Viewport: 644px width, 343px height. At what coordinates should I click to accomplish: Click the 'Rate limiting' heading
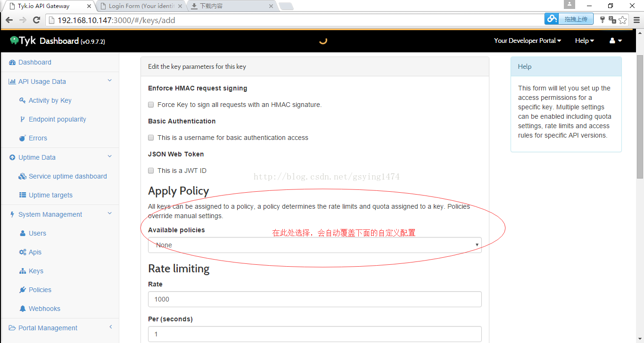point(179,269)
